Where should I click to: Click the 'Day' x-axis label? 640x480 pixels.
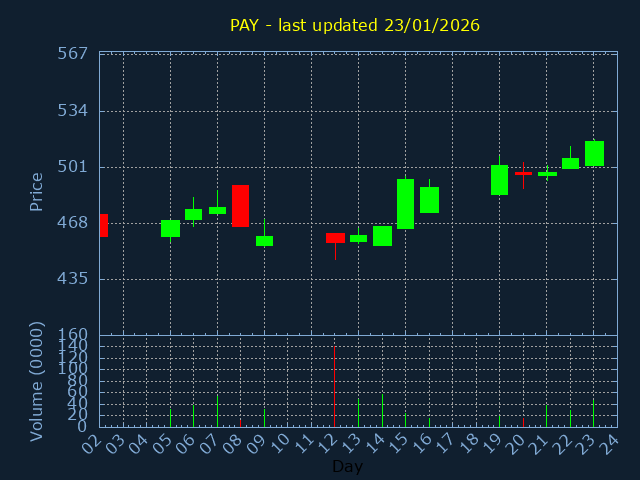tap(347, 466)
